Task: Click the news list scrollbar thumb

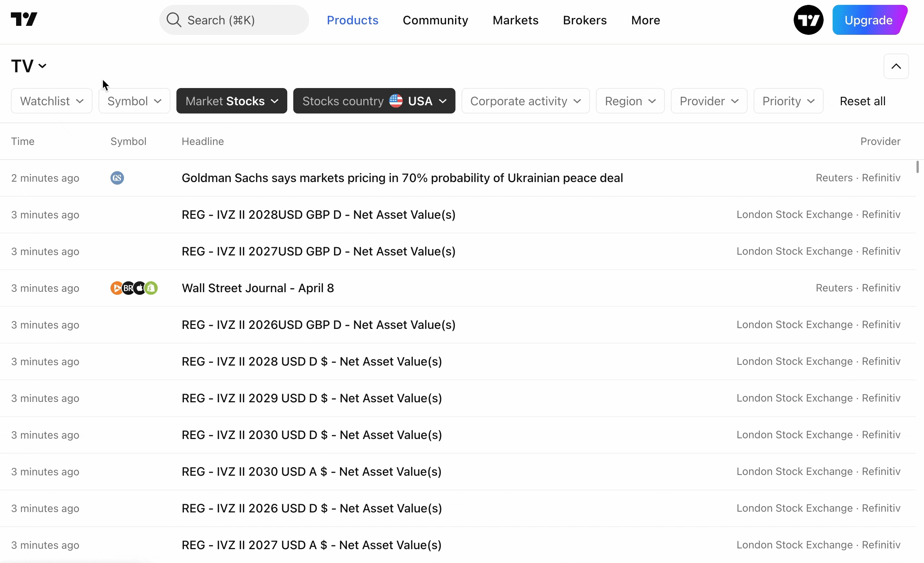Action: pyautogui.click(x=917, y=167)
